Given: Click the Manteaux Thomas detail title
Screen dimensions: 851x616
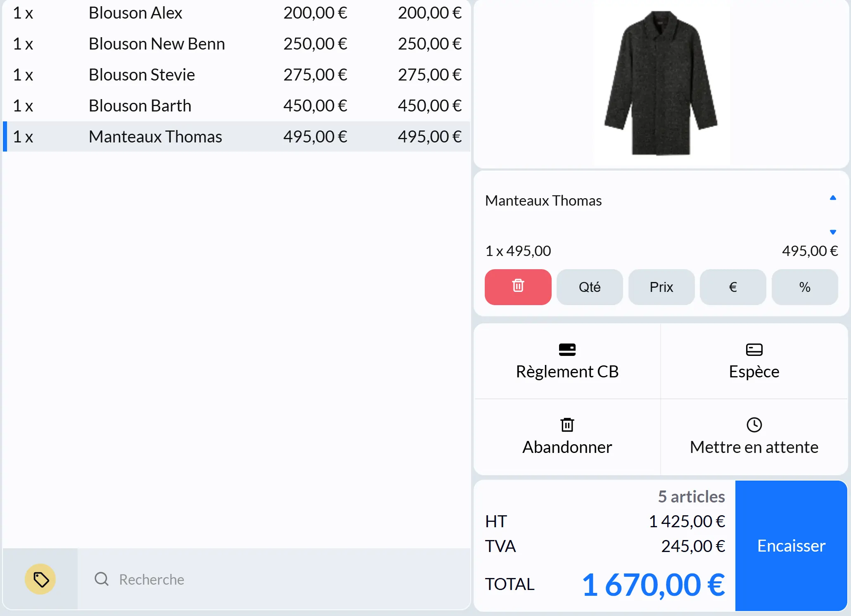Looking at the screenshot, I should coord(543,201).
